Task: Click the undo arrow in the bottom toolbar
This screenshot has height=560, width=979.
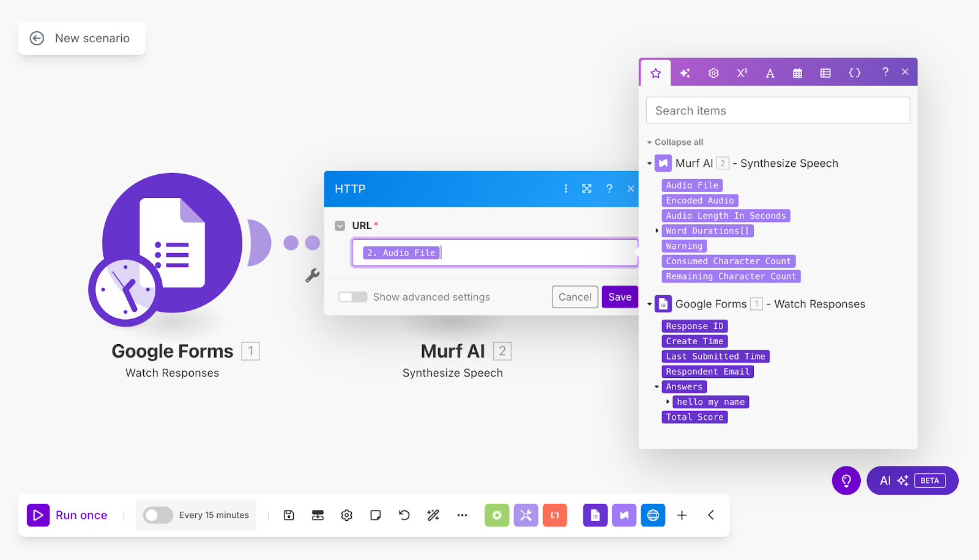Action: [403, 515]
